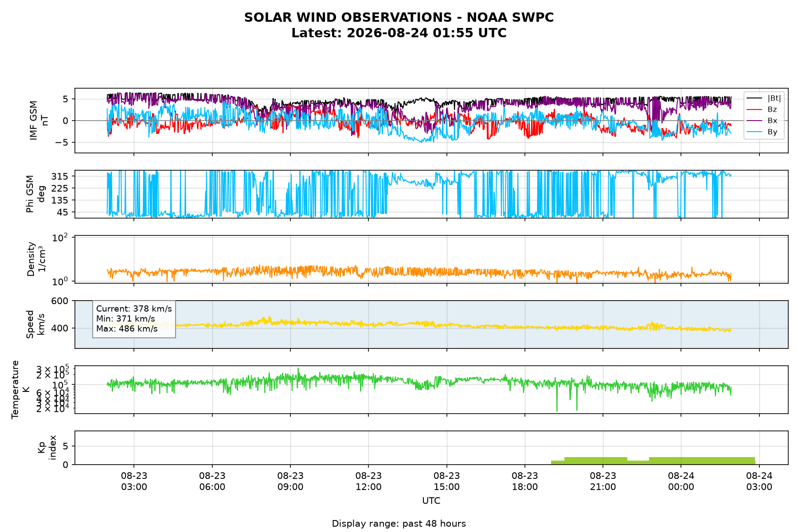798x532 pixels.
Task: Click the SOLAR WIND OBSERVATIONS title
Action: 399,18
